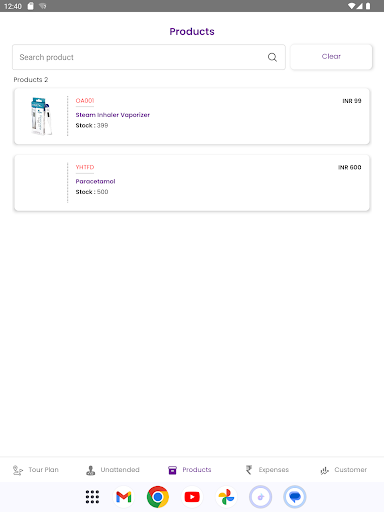384x512 pixels.
Task: Open the Paracetamol product entry
Action: [192, 183]
